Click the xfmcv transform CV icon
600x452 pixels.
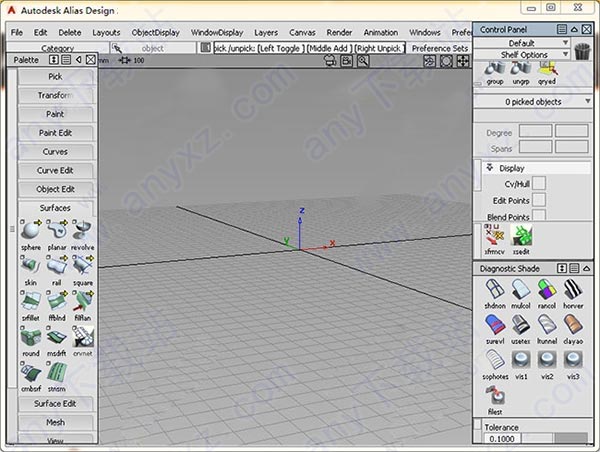click(x=494, y=235)
